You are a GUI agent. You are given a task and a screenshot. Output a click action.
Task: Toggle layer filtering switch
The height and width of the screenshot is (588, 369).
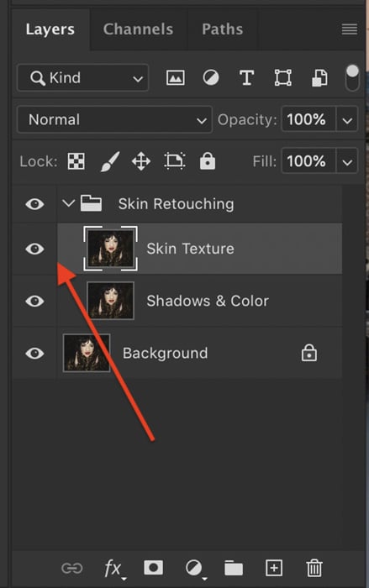point(352,78)
